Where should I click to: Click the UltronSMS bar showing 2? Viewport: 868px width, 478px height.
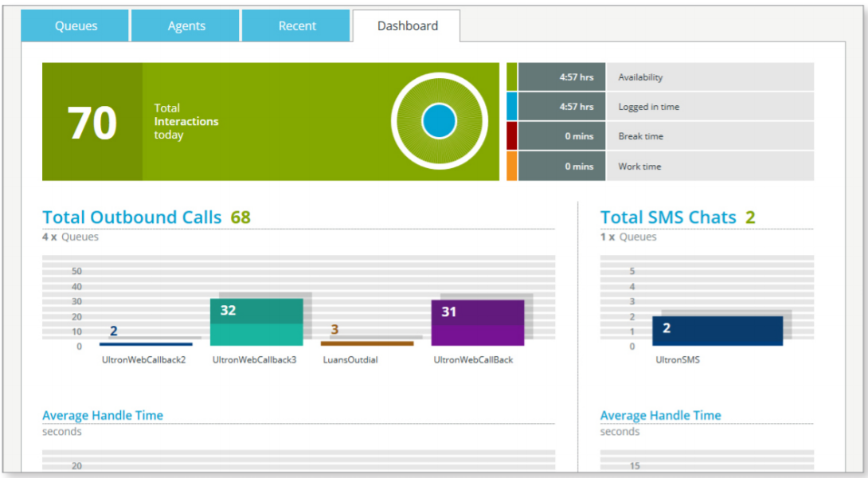click(x=718, y=331)
